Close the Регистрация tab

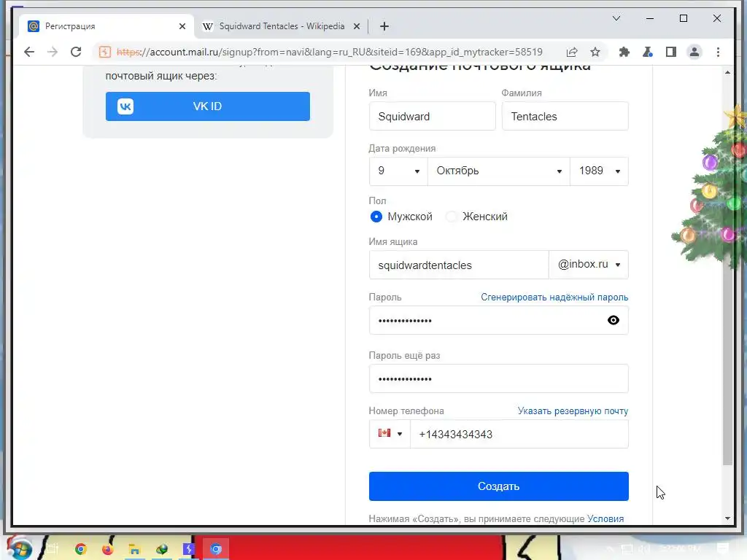point(182,26)
